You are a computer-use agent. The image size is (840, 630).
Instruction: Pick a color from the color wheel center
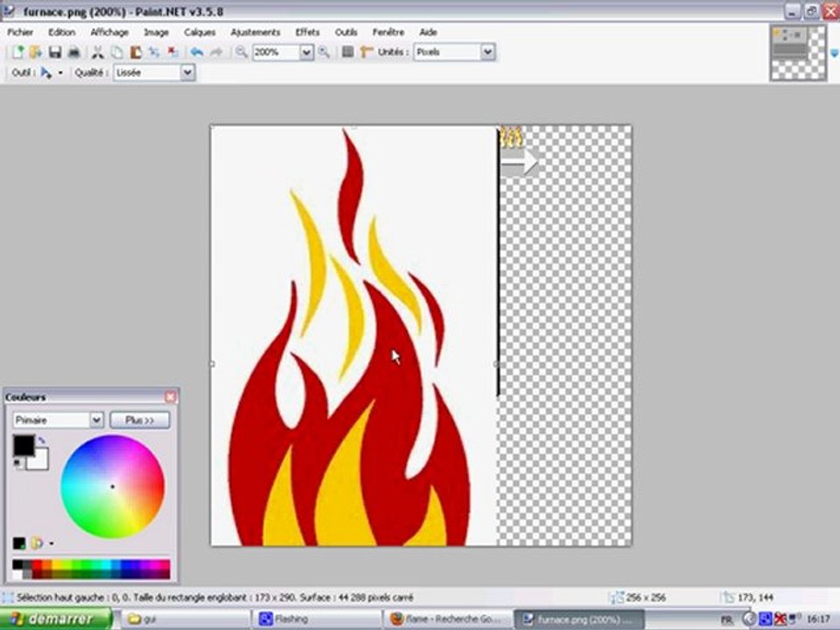(113, 487)
